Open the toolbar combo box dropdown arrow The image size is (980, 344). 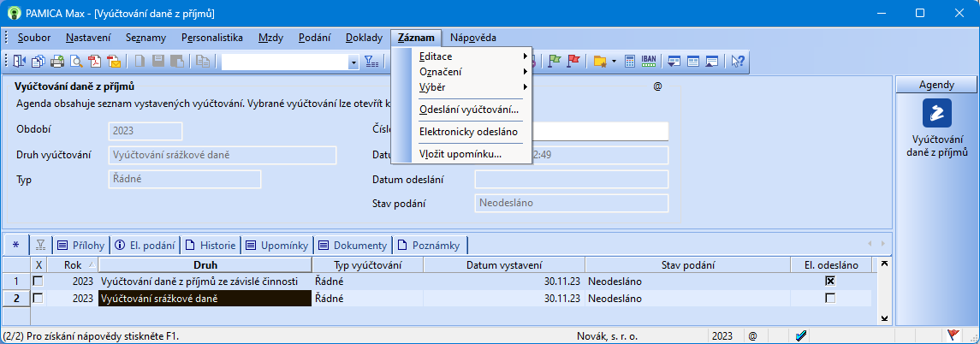click(353, 62)
